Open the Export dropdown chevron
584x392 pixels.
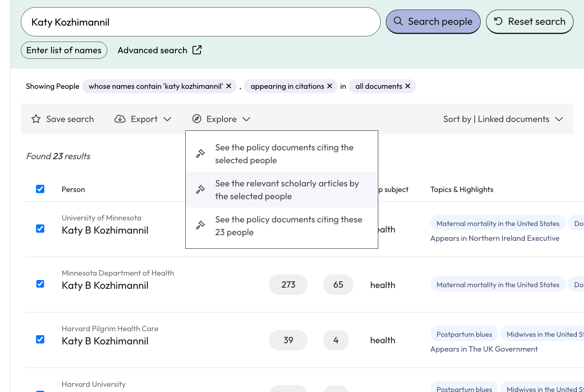[167, 119]
